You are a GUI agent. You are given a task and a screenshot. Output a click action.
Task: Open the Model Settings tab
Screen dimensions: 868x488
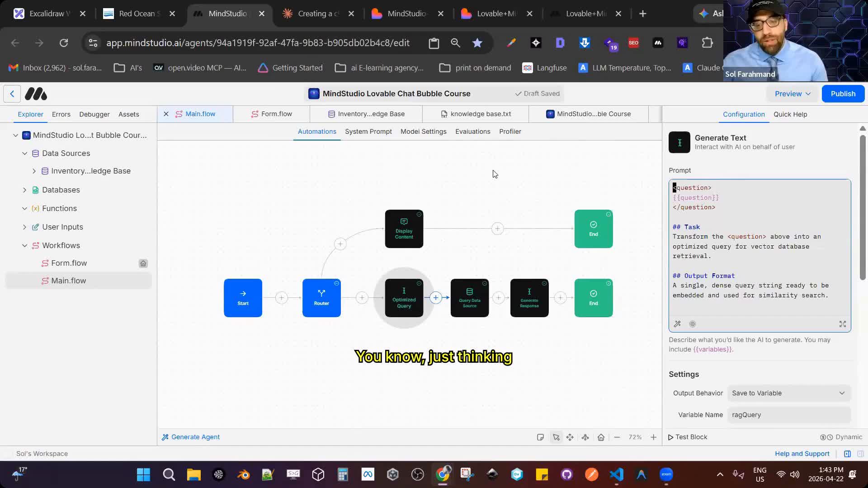(424, 131)
